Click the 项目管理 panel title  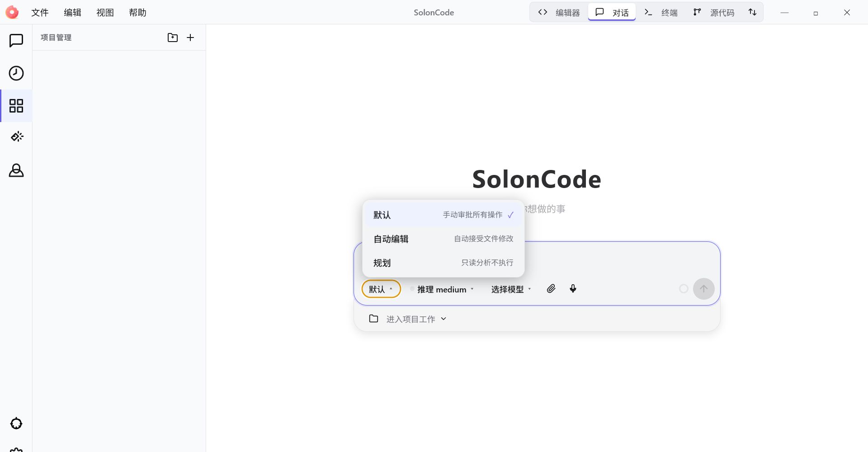56,38
